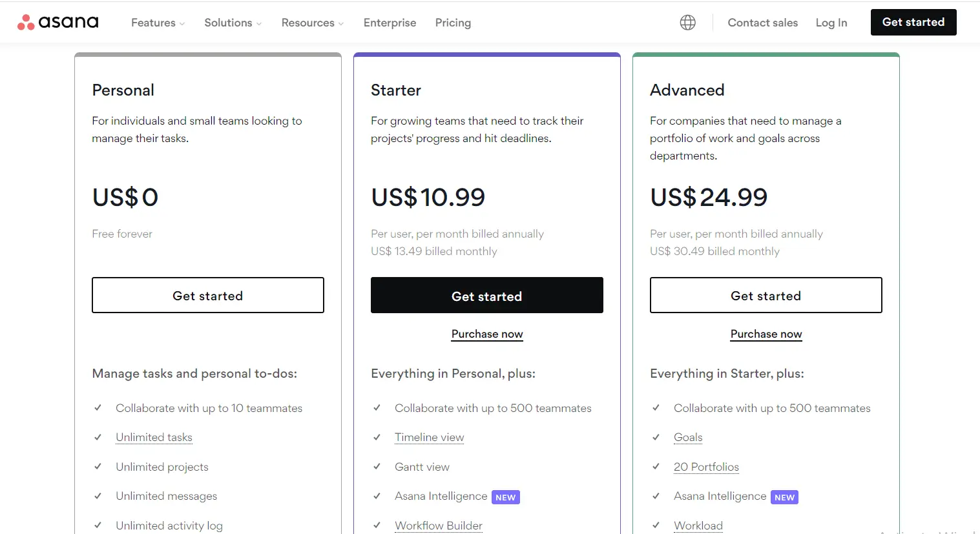The image size is (980, 534).
Task: Go to Pricing in navigation
Action: point(453,23)
